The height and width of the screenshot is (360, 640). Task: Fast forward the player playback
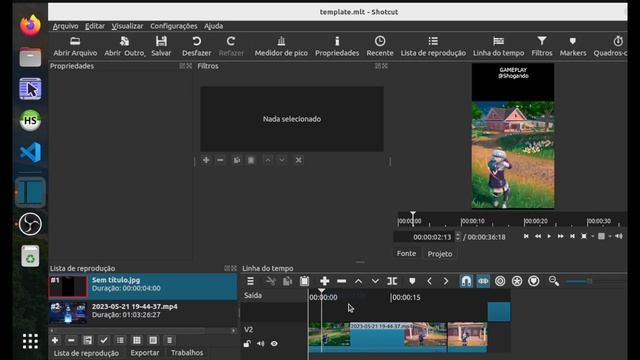(x=560, y=236)
